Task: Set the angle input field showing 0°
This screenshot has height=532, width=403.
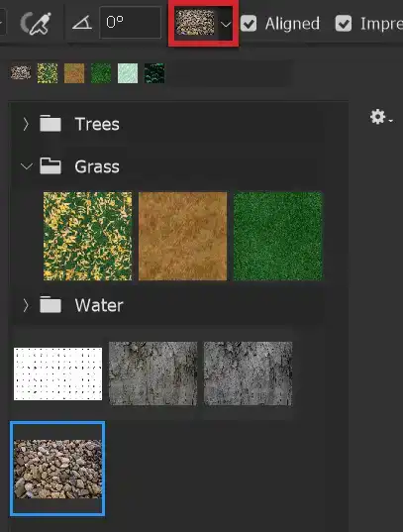Action: tap(131, 23)
